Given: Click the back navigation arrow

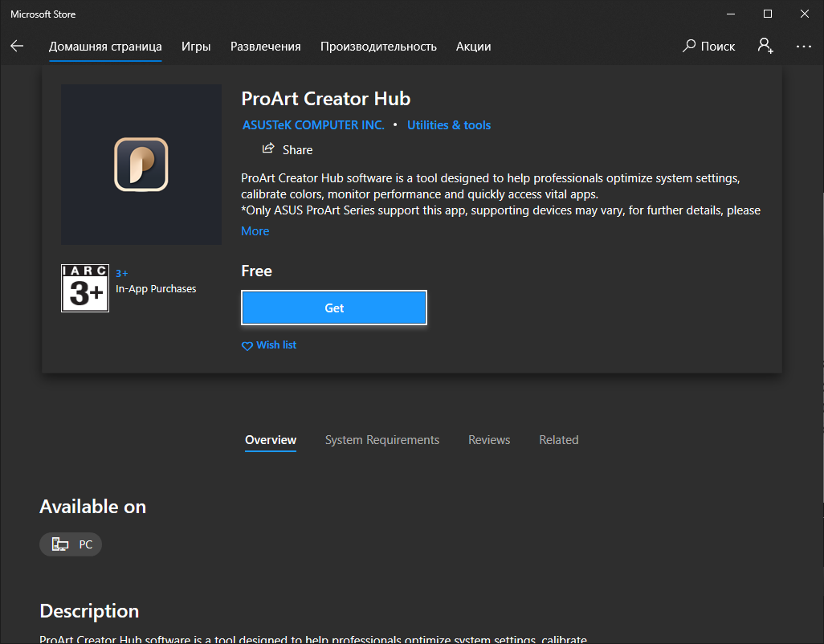Looking at the screenshot, I should pos(17,46).
